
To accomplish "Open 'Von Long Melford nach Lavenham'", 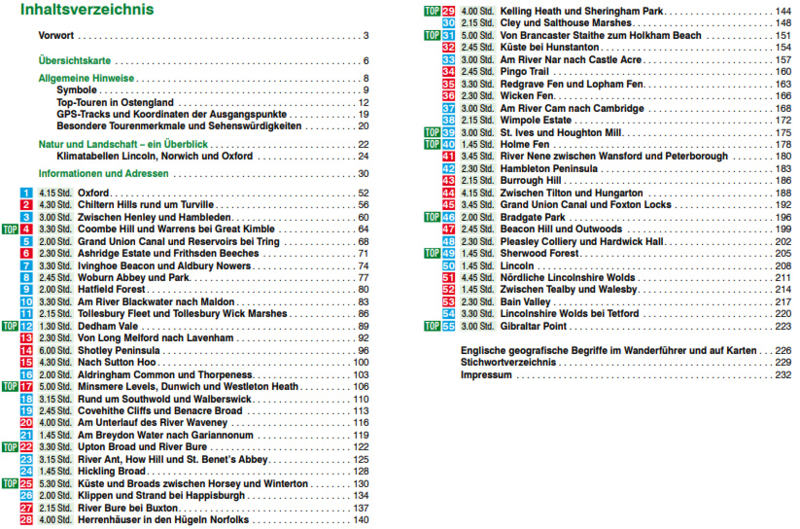I will (156, 338).
